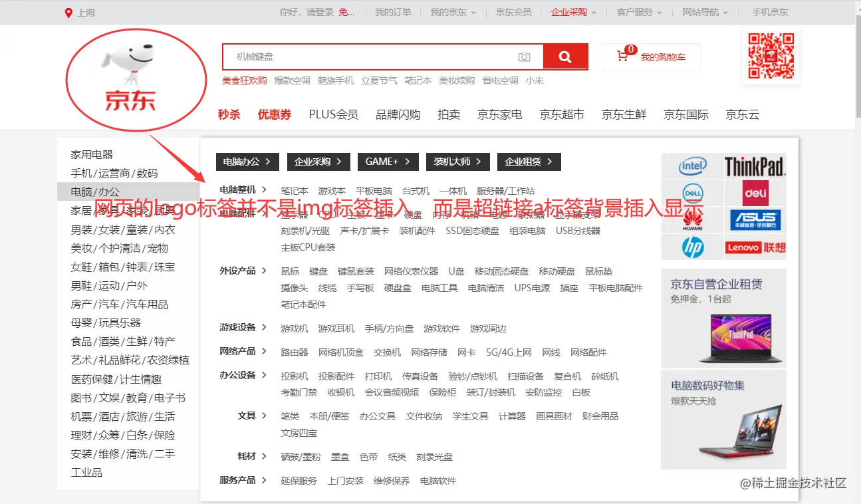Open the 手机京东 link

tap(770, 12)
